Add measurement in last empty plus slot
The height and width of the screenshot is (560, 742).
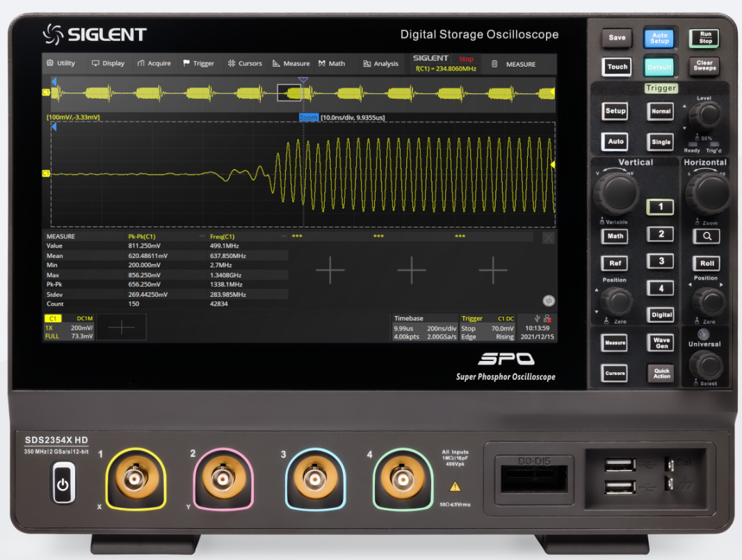coord(493,271)
